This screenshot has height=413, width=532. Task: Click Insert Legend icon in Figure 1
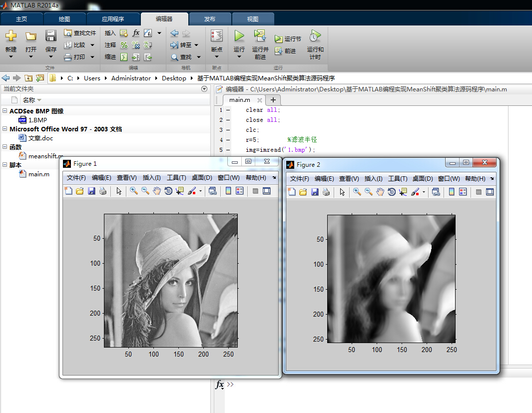(240, 191)
